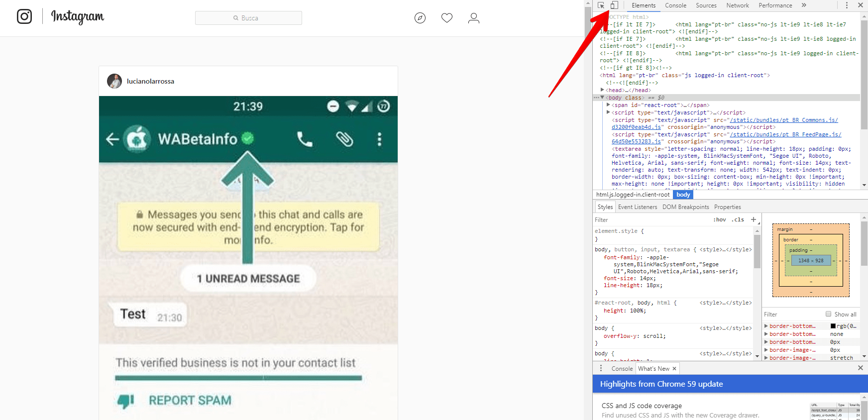Open the profile person icon
868x420 pixels.
(474, 18)
